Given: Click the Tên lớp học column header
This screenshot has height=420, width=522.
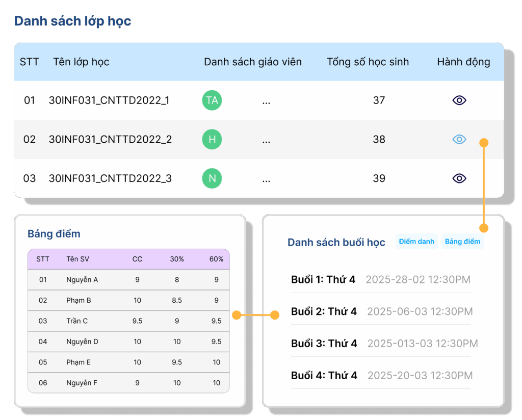Looking at the screenshot, I should coord(81,62).
